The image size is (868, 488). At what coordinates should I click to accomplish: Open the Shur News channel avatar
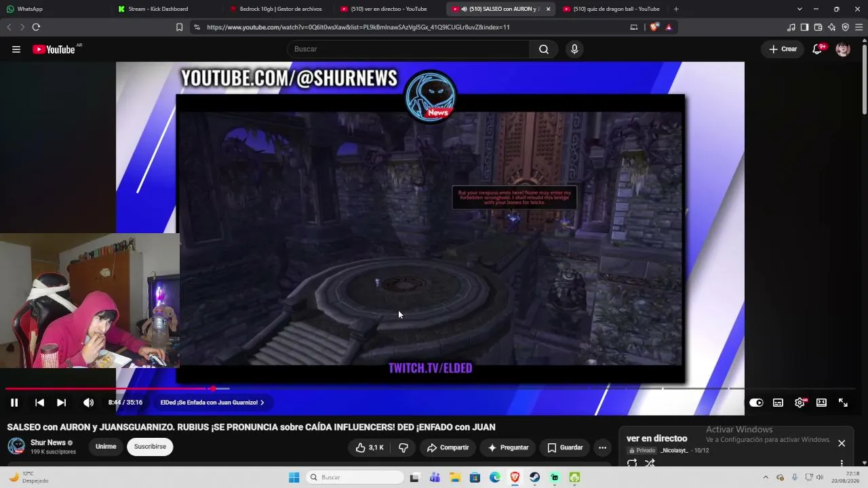point(16,447)
